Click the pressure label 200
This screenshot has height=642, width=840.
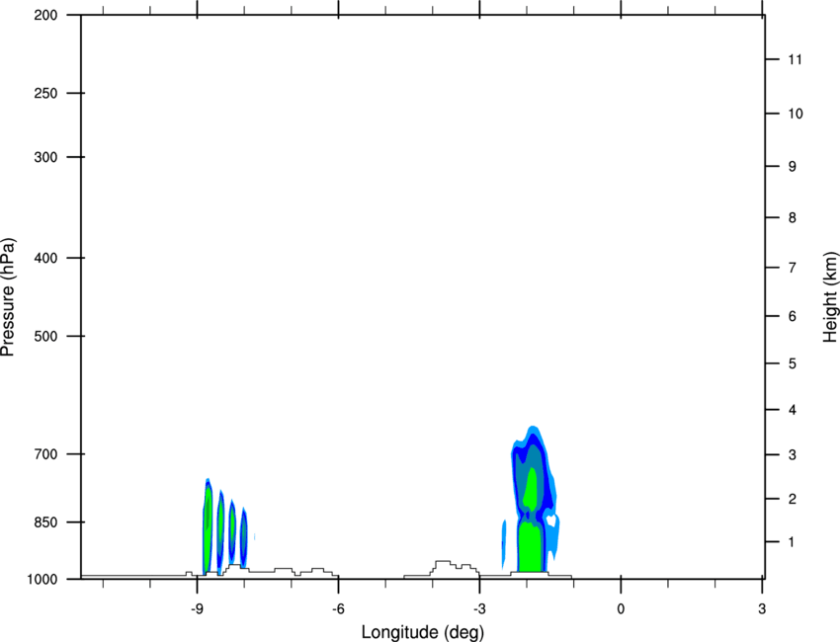point(45,15)
